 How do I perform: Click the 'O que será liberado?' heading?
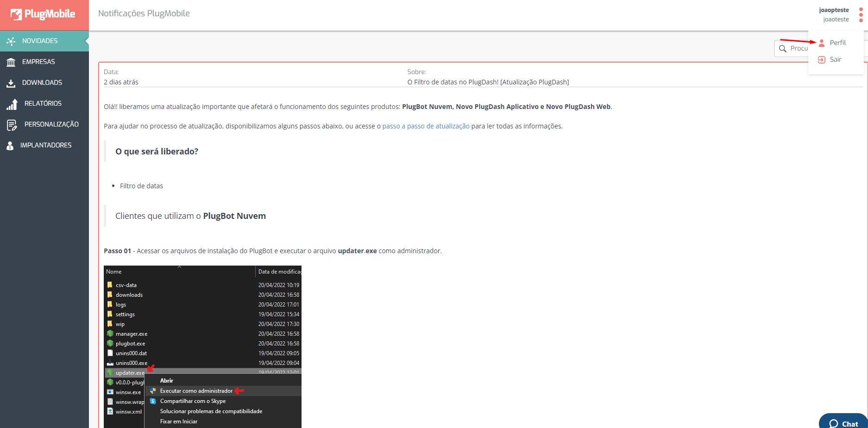(x=157, y=152)
